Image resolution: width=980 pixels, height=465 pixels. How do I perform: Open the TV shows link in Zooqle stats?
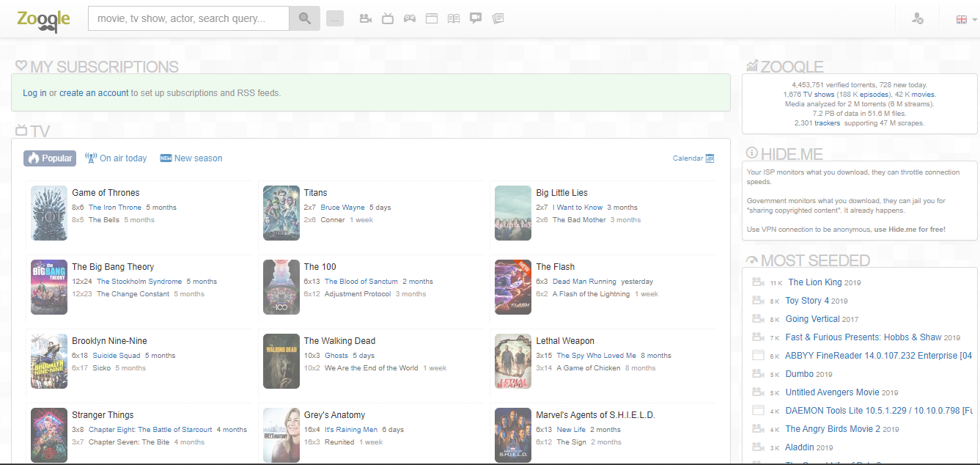click(x=818, y=95)
